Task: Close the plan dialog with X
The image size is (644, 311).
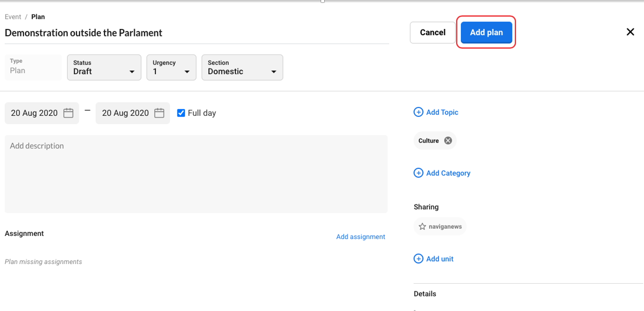Action: click(x=630, y=32)
